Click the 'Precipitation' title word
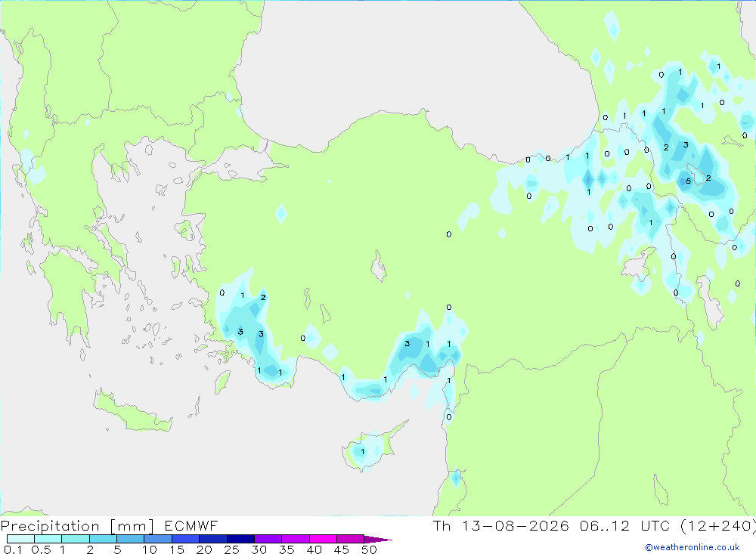The width and height of the screenshot is (756, 554). point(50,526)
